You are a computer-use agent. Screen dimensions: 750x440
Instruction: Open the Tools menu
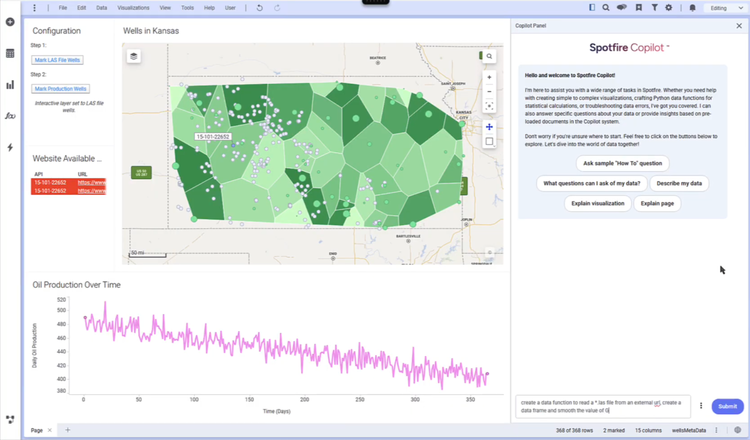pyautogui.click(x=188, y=8)
